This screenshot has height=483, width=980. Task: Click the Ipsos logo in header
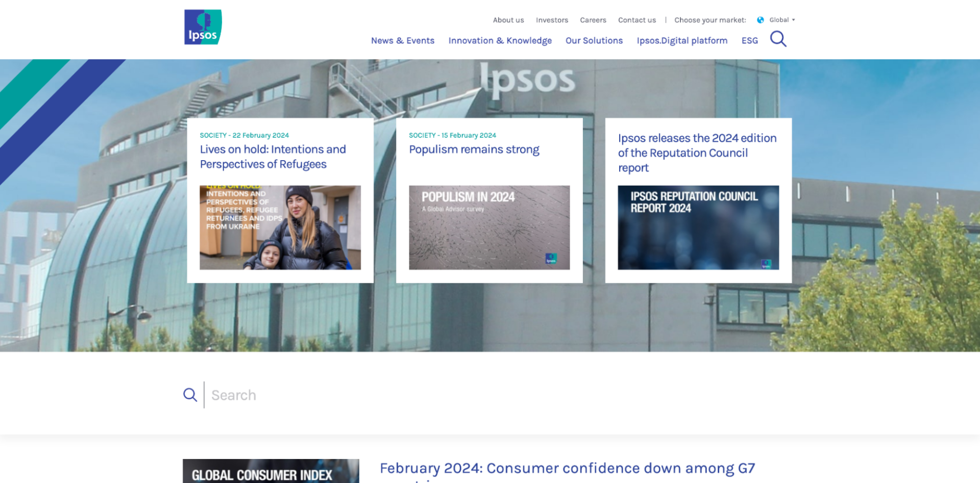point(203,27)
